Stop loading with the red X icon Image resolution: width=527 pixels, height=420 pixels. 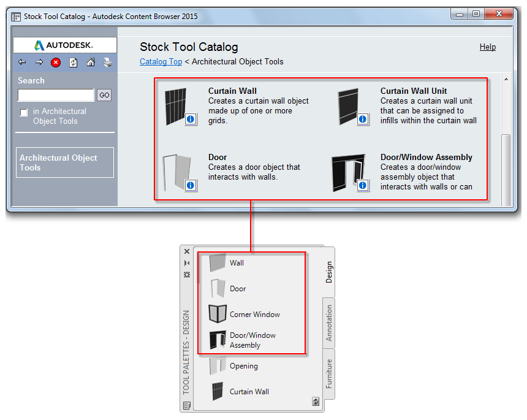[x=56, y=63]
